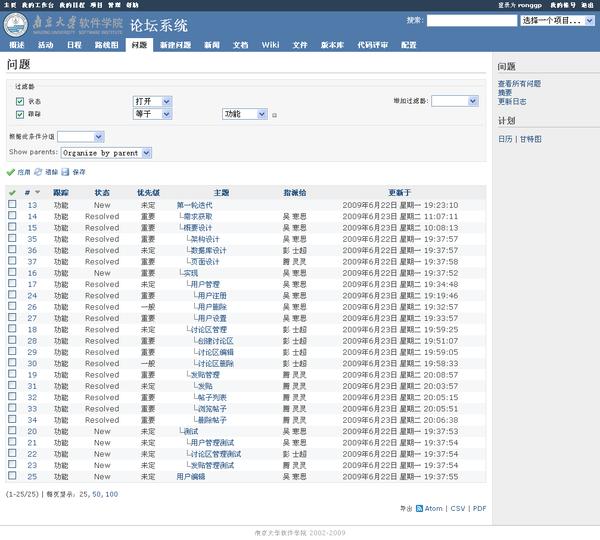Switch to the 活动 tab
The width and height of the screenshot is (600, 540).
[x=46, y=45]
